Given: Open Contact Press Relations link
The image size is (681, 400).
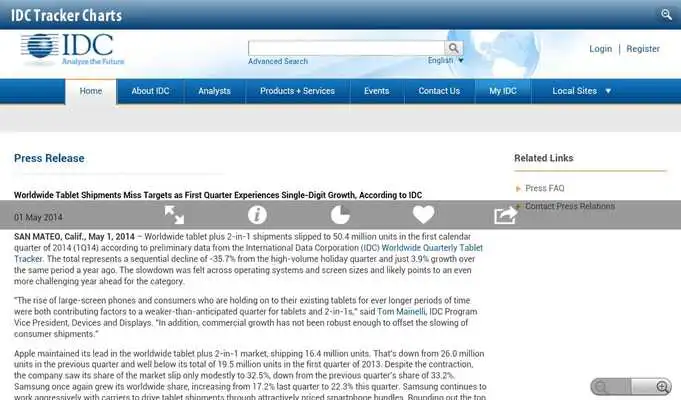Looking at the screenshot, I should point(570,206).
